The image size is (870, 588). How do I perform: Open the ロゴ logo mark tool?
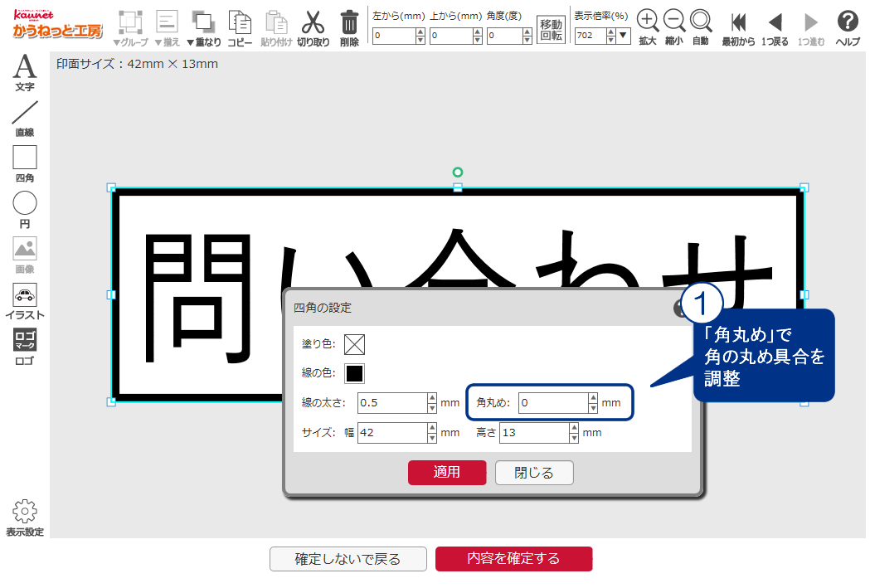[25, 346]
